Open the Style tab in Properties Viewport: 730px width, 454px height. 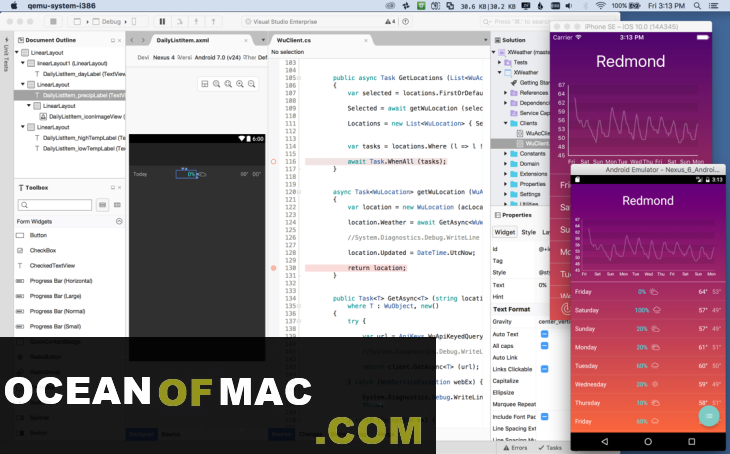(528, 232)
